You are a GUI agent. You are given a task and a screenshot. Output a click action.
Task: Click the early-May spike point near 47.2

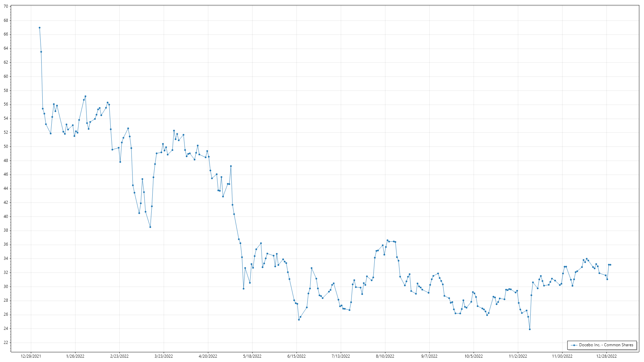[231, 166]
